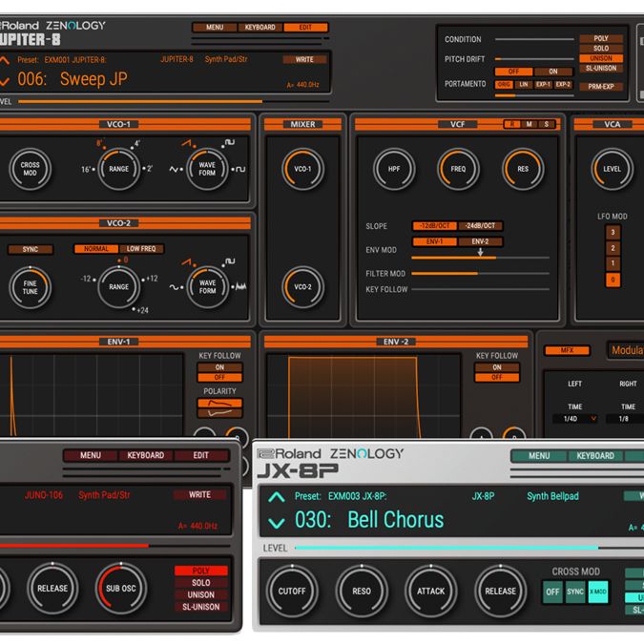Switch to KEYBOARD in JUNO-106 window
The width and height of the screenshot is (644, 644).
pos(145,455)
